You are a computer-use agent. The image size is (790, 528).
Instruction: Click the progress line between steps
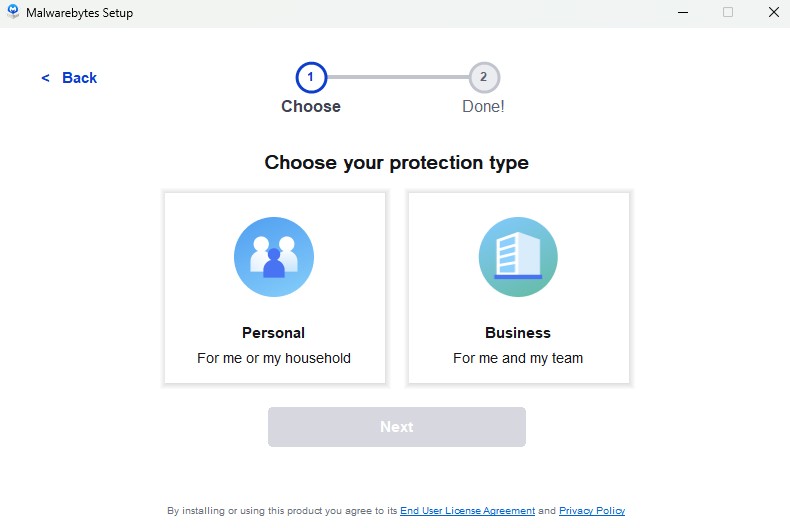click(397, 77)
